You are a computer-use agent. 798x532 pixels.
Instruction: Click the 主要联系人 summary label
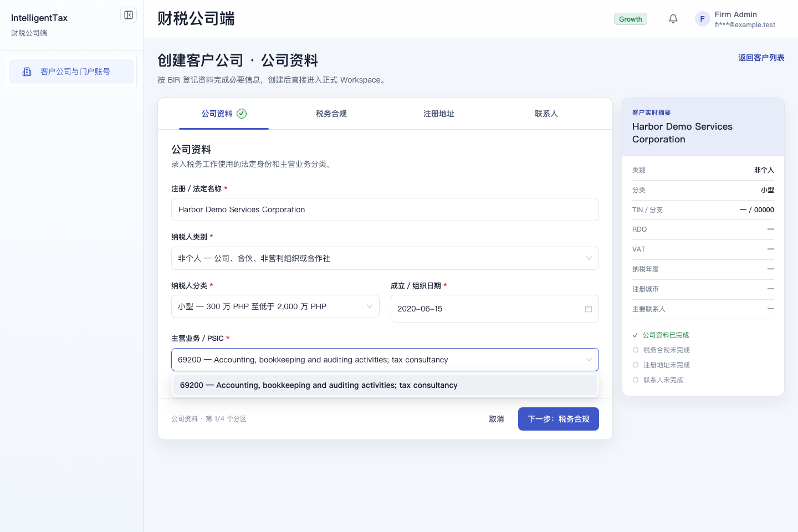click(649, 309)
